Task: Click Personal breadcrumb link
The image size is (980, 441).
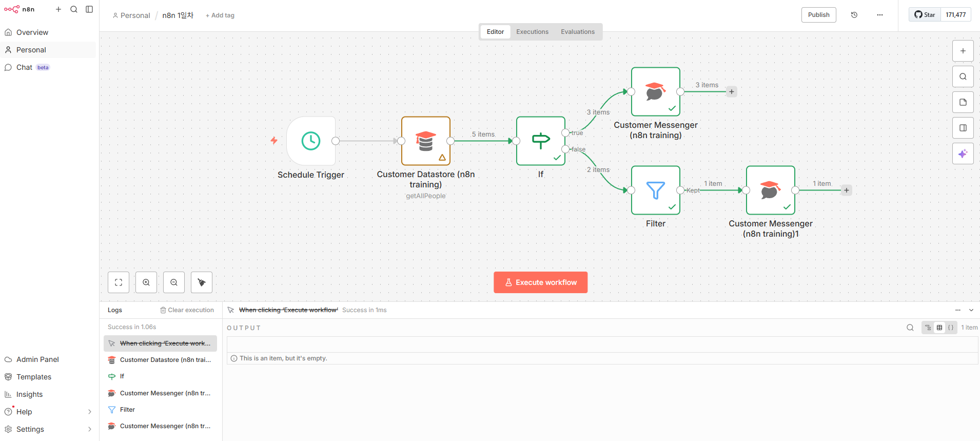Action: click(x=131, y=15)
